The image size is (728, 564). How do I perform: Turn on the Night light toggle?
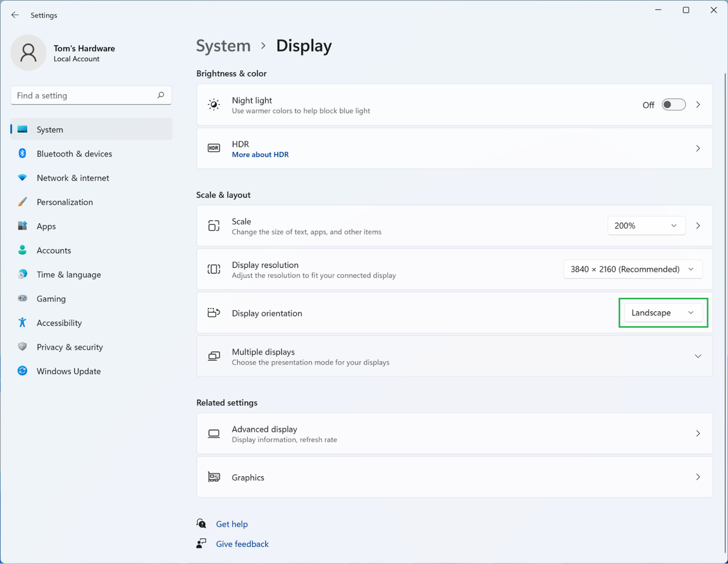673,105
